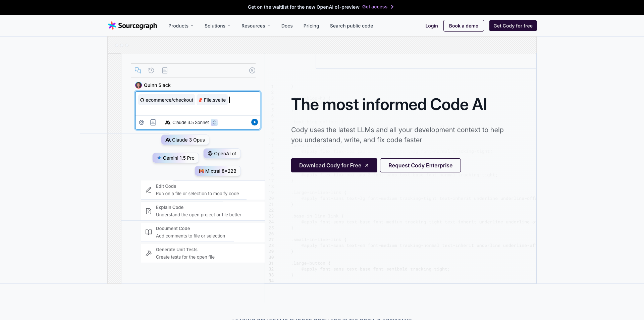644x320 pixels.
Task: Click the chevron arrow after Get access
Action: pyautogui.click(x=392, y=7)
